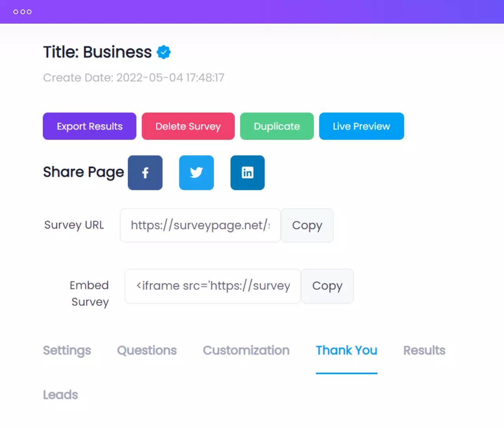Image resolution: width=504 pixels, height=428 pixels.
Task: Copy the Survey URL
Action: click(307, 225)
